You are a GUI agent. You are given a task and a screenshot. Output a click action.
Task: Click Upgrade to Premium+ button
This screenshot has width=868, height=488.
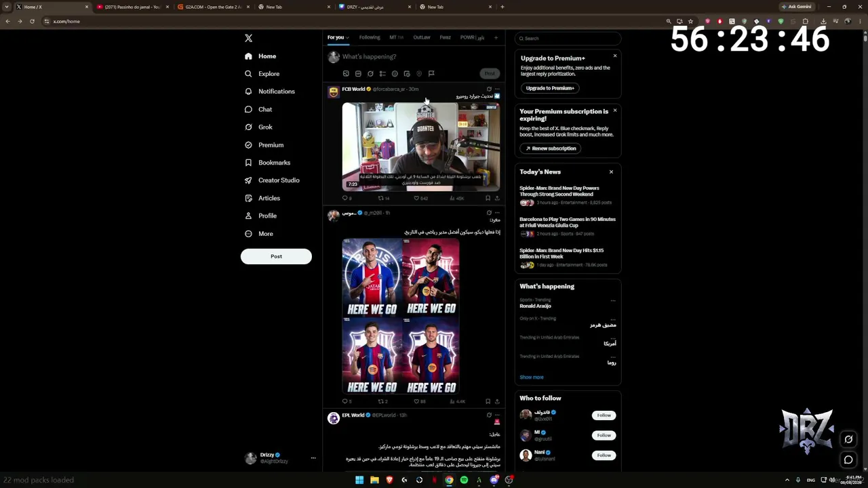pos(550,88)
